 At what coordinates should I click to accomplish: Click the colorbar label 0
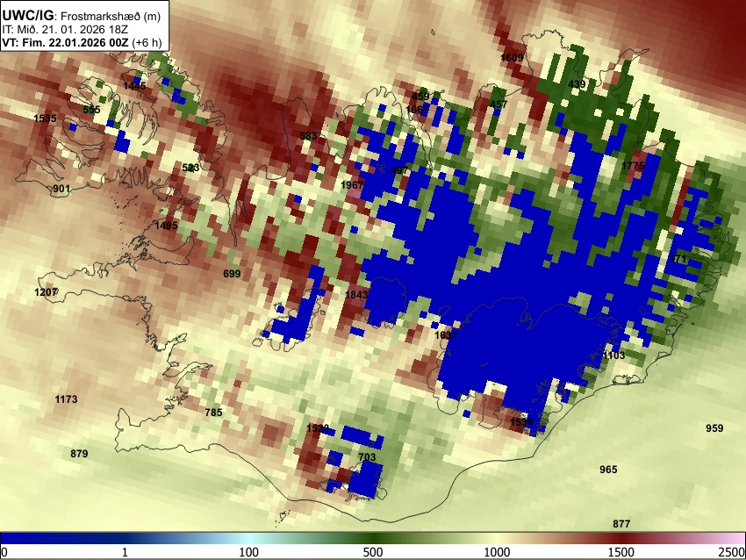click(x=4, y=552)
